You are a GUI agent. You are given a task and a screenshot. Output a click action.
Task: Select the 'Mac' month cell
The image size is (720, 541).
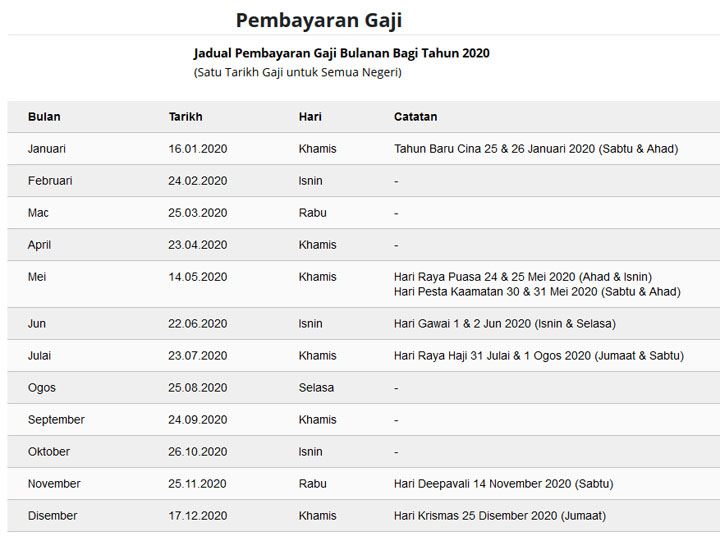coord(38,213)
